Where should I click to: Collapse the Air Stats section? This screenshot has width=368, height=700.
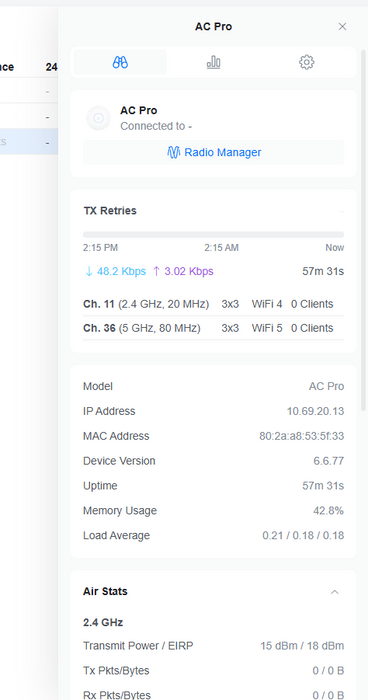tap(335, 592)
